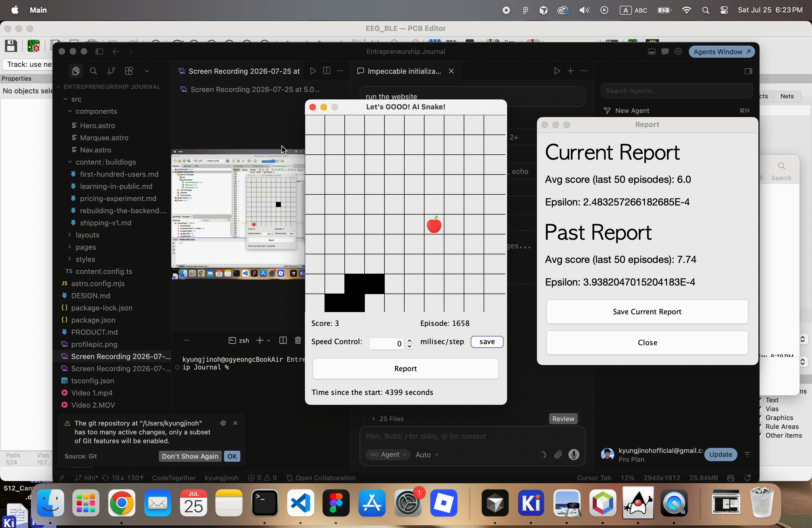Increase the Speed Control stepper value
This screenshot has width=812, height=528.
pos(410,340)
